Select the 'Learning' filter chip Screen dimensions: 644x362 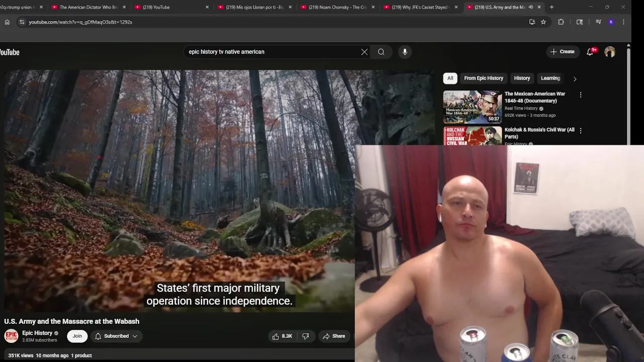(x=550, y=78)
